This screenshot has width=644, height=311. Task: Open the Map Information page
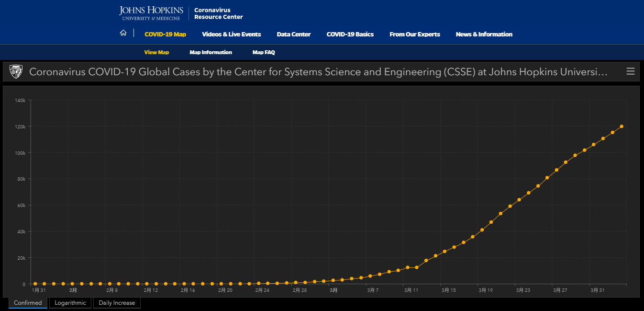coord(211,52)
